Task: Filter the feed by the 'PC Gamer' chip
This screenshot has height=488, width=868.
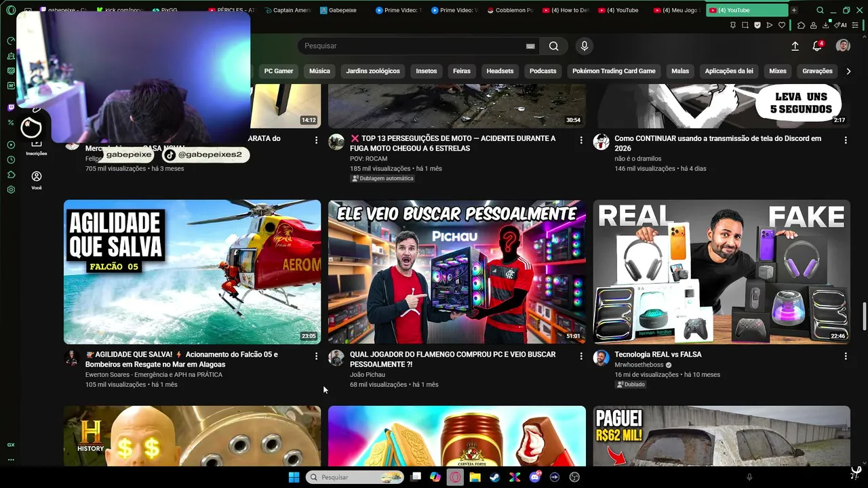Action: [x=279, y=71]
